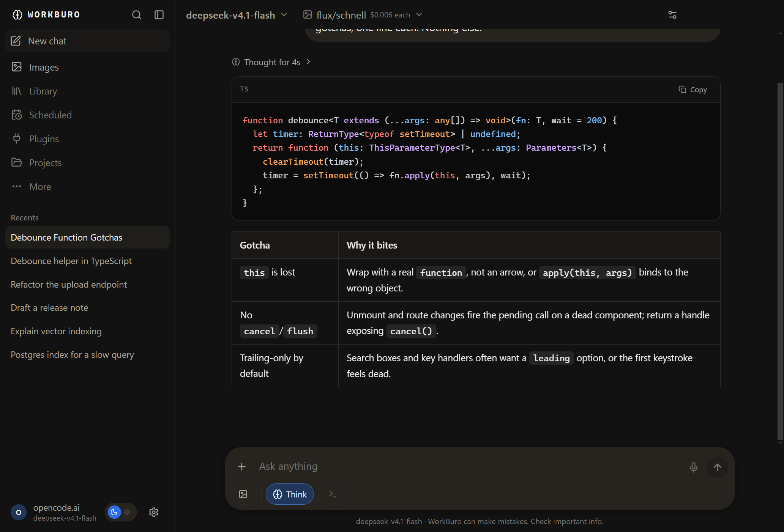Click the opencode.ai account name
The height and width of the screenshot is (532, 784).
[x=57, y=508]
